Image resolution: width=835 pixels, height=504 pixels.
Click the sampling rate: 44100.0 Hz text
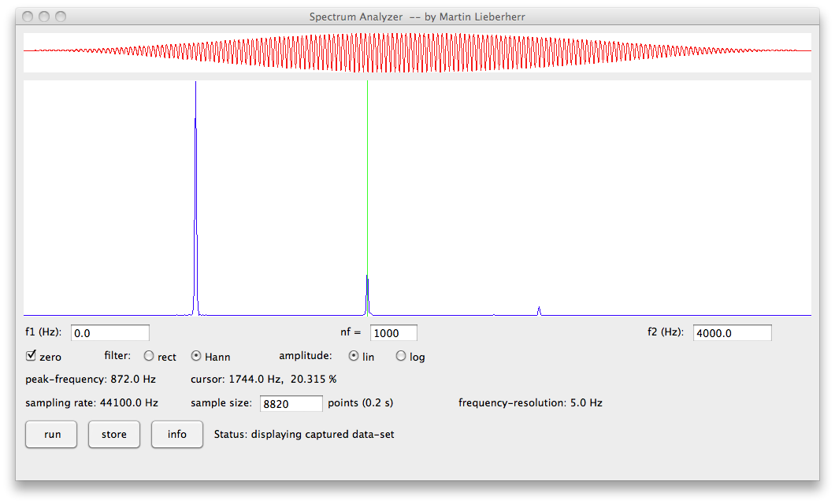[x=91, y=403]
